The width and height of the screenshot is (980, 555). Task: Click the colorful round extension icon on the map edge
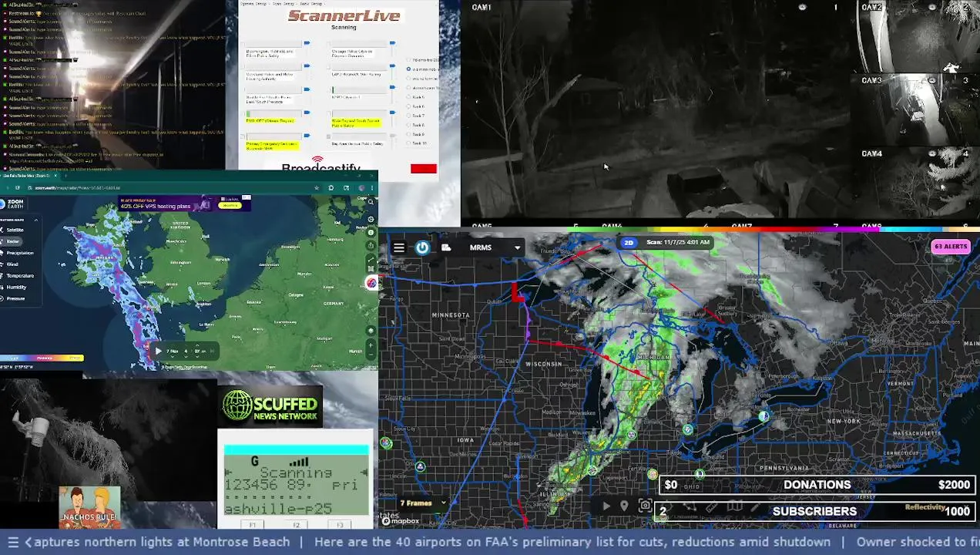[371, 283]
